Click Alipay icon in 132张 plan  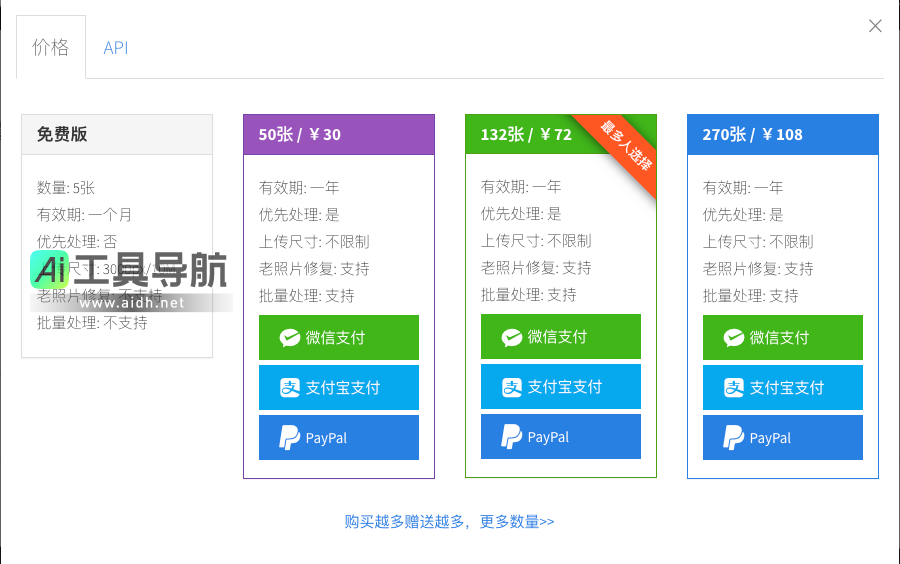coord(512,387)
